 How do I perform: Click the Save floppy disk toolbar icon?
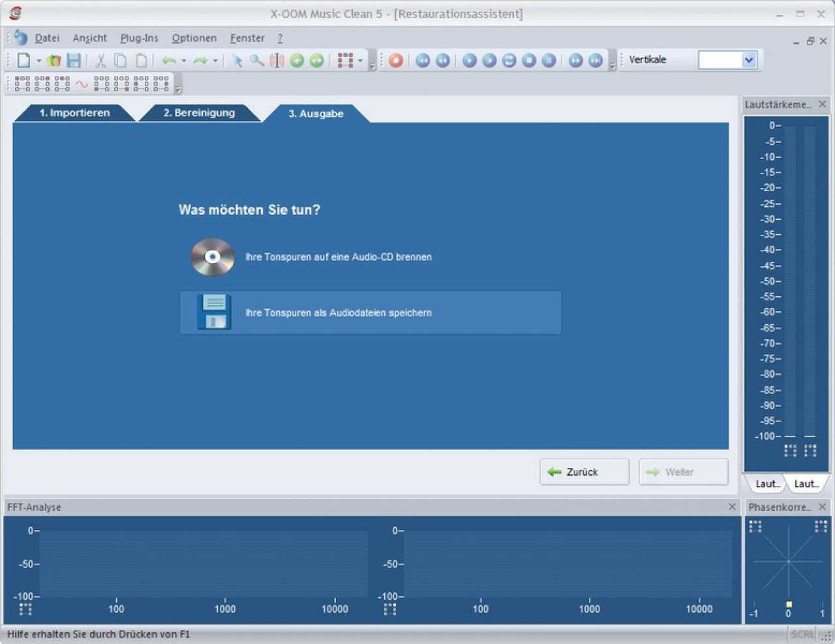pos(74,61)
